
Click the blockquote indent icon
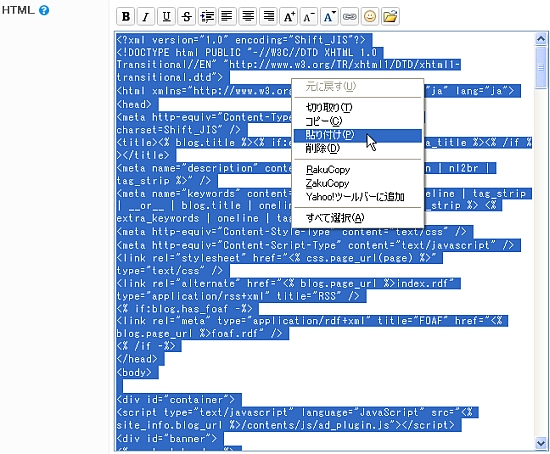(207, 16)
